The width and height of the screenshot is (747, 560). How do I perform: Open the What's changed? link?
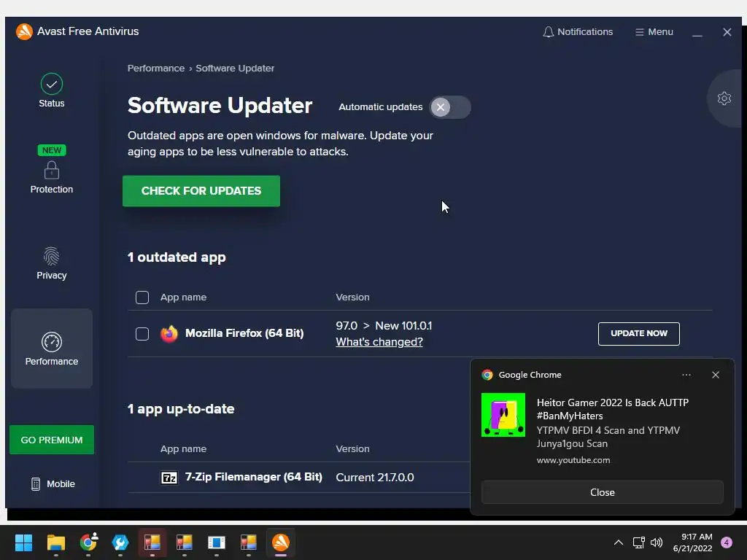pyautogui.click(x=379, y=342)
